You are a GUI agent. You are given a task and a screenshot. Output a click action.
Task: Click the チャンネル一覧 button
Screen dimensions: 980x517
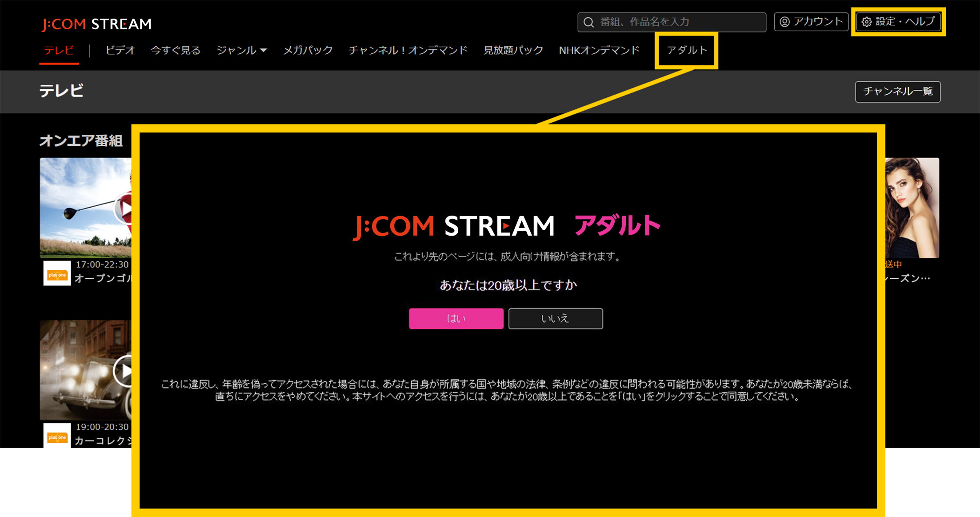898,92
